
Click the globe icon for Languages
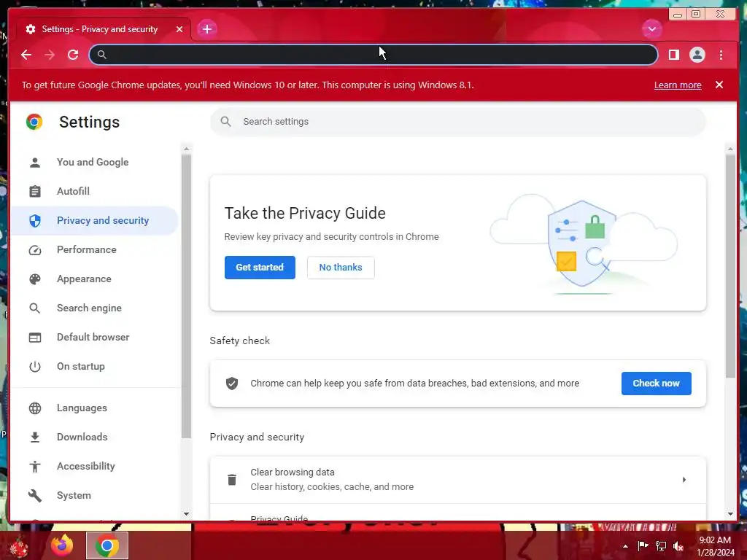35,408
